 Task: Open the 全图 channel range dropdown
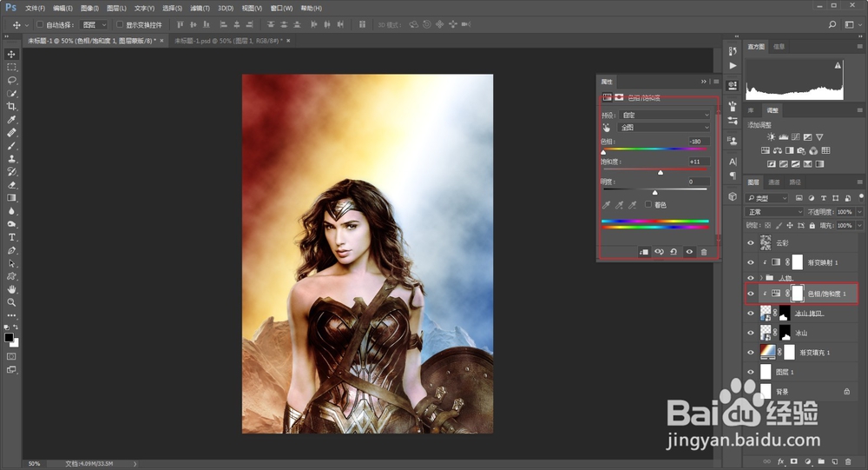[x=664, y=128]
